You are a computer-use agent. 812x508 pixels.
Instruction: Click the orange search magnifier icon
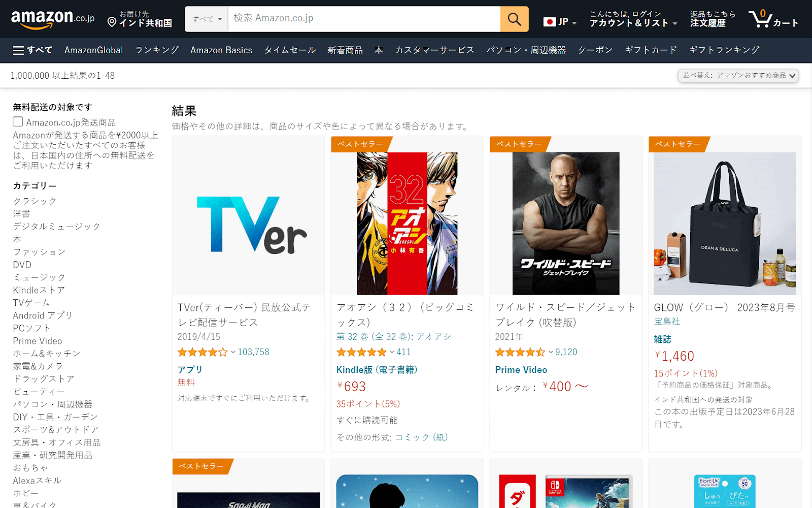point(514,19)
